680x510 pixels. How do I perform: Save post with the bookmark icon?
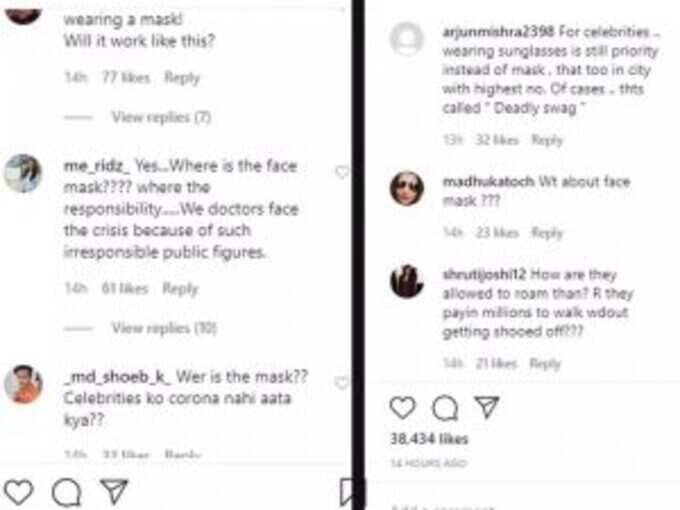(348, 493)
